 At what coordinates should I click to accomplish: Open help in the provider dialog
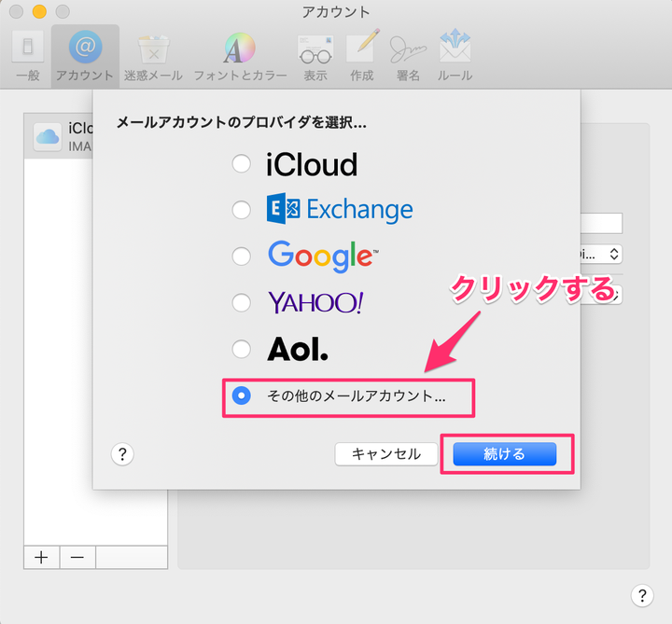122,453
